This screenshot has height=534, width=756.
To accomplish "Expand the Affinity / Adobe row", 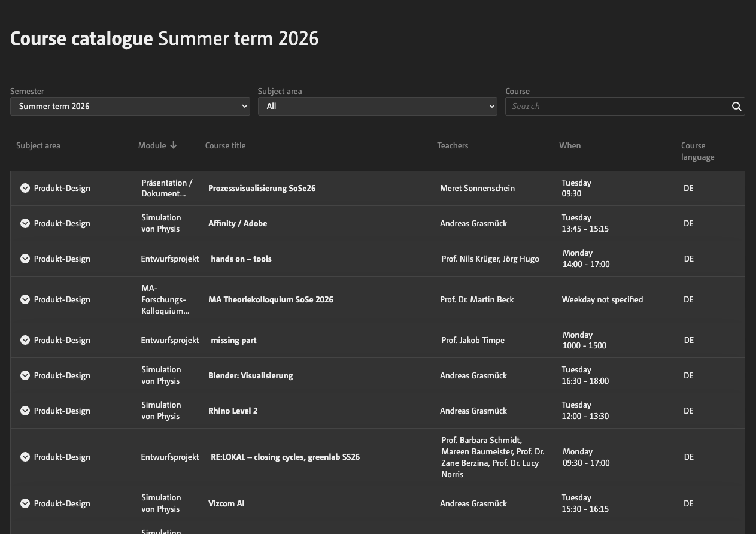I will [25, 223].
